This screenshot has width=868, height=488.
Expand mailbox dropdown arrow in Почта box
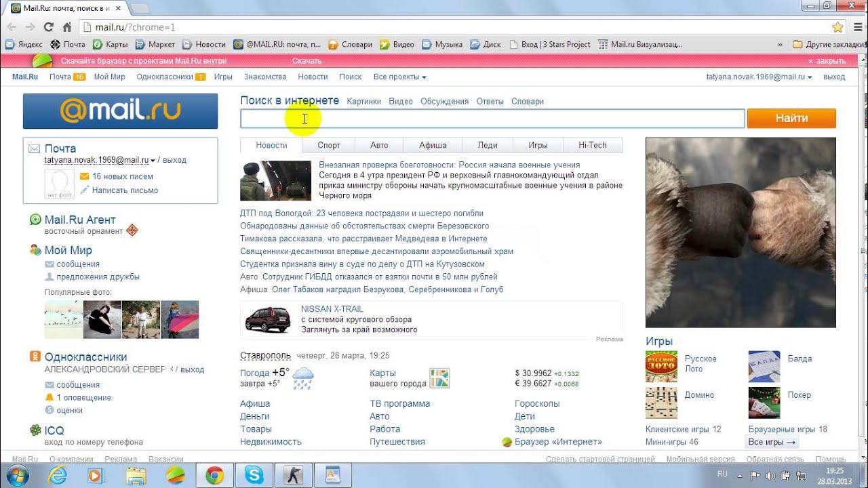(x=153, y=161)
